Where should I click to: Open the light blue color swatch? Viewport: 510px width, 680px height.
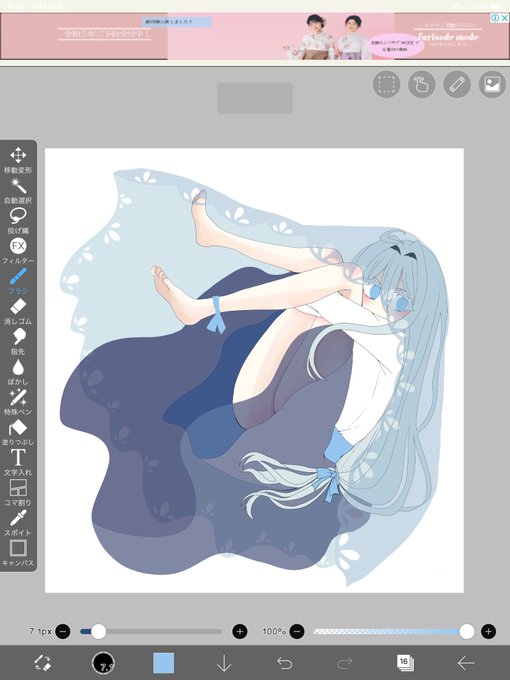[163, 663]
